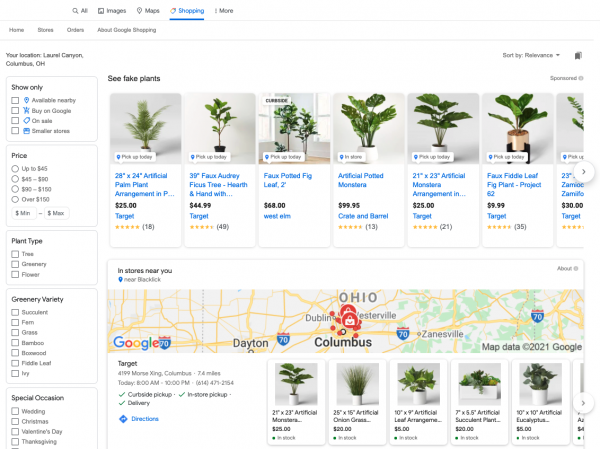The width and height of the screenshot is (600, 449).
Task: Check the Greenery plant type
Action: point(15,264)
